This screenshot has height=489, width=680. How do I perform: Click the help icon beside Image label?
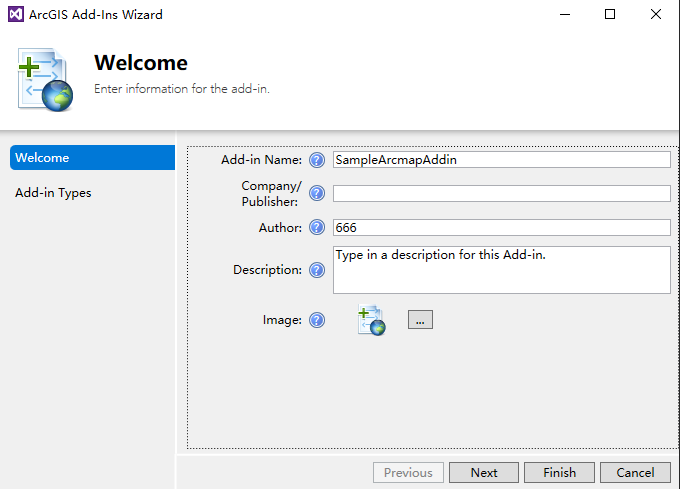[317, 320]
